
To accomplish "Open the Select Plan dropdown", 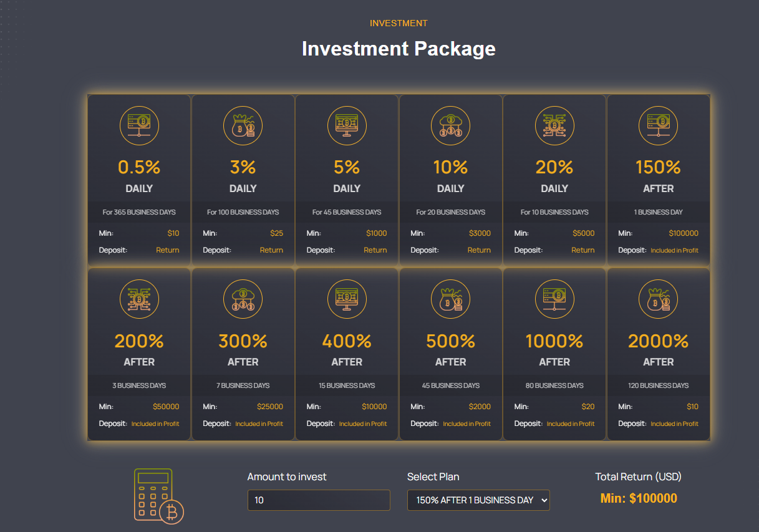I will (478, 500).
